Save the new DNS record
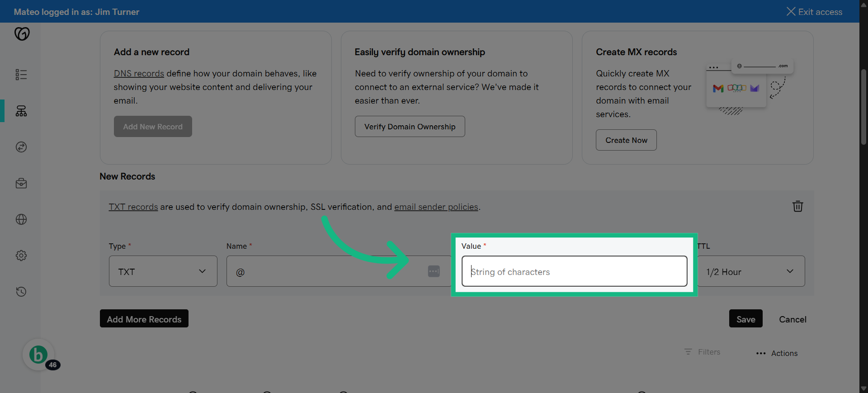This screenshot has width=868, height=393. 745,319
